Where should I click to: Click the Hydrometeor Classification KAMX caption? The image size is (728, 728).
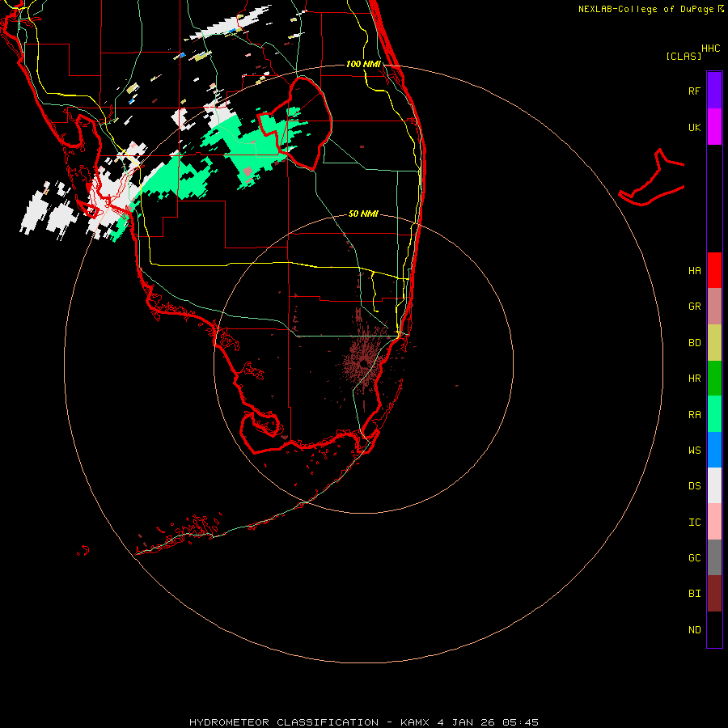tap(364, 722)
